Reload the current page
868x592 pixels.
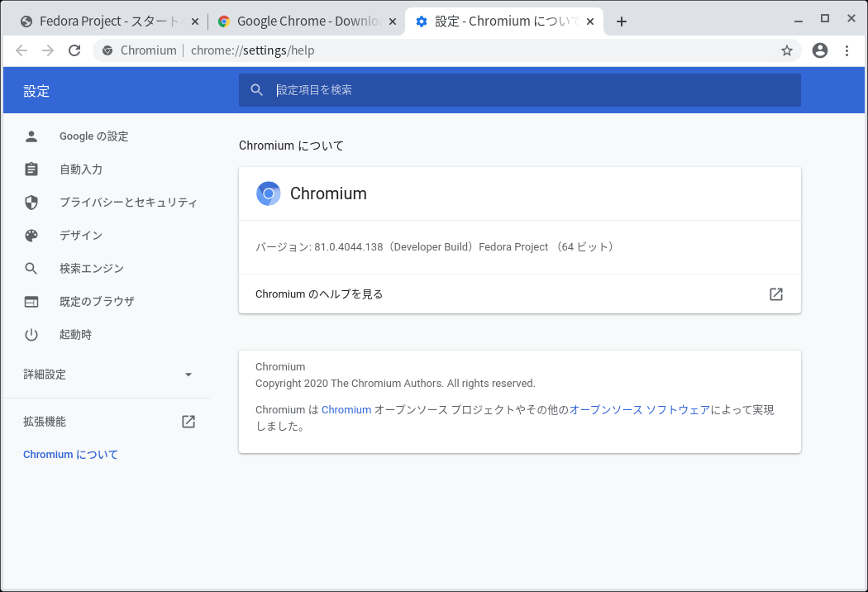pos(74,50)
